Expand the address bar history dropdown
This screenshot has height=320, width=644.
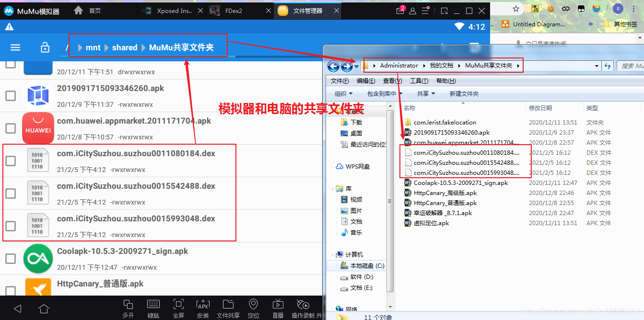tap(597, 66)
